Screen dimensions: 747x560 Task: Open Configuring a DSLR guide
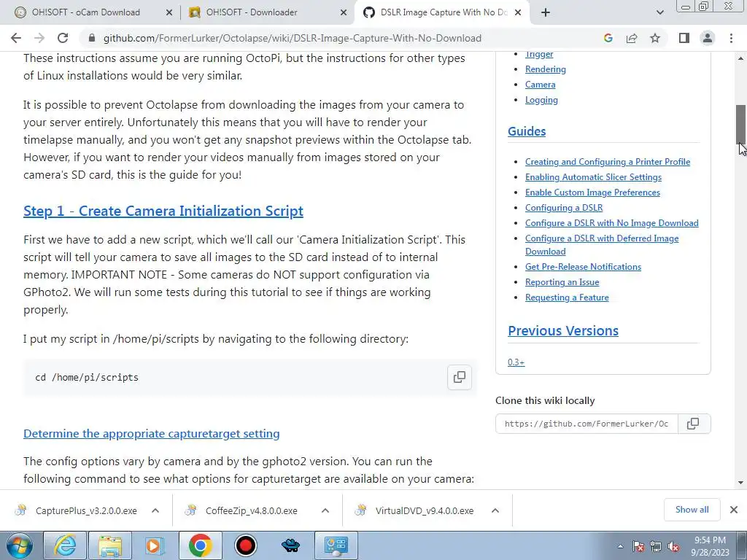pos(564,208)
